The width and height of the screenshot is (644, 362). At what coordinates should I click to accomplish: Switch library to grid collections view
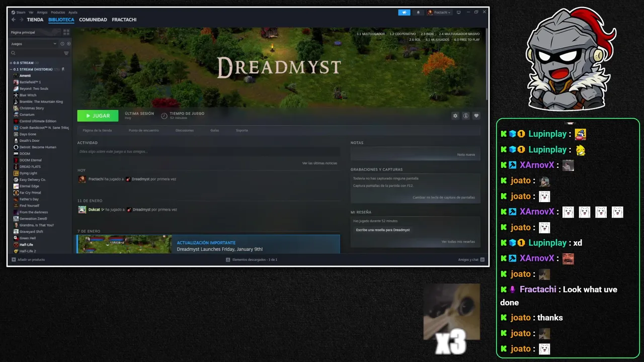pyautogui.click(x=66, y=32)
